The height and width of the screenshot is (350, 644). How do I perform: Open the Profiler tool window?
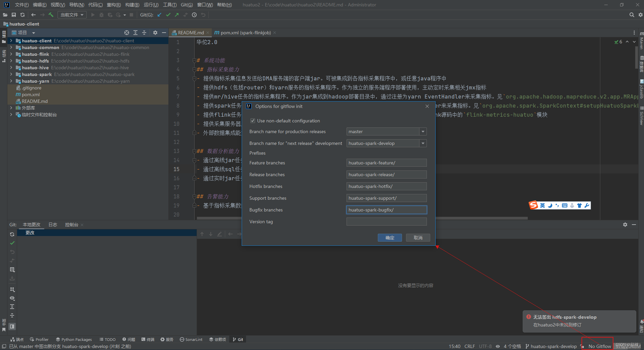click(39, 340)
